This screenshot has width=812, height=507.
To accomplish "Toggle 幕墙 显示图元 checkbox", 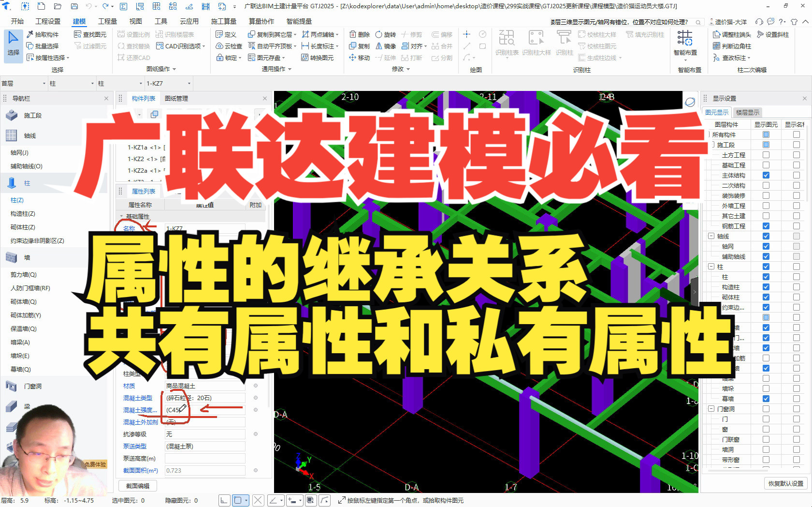I will (766, 399).
